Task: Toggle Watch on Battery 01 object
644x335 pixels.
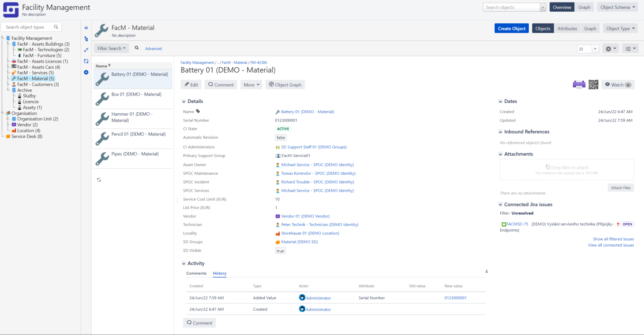Action: pos(618,85)
